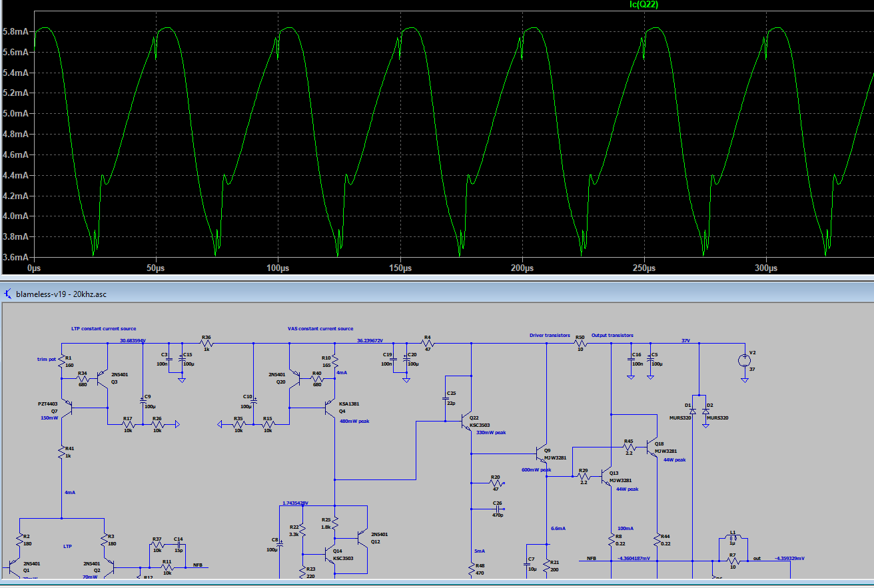This screenshot has width=874, height=588.
Task: Select inductor L1 1µ
Action: [733, 538]
